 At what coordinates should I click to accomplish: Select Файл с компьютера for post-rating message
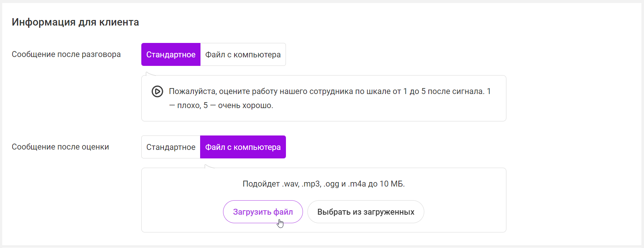click(243, 147)
